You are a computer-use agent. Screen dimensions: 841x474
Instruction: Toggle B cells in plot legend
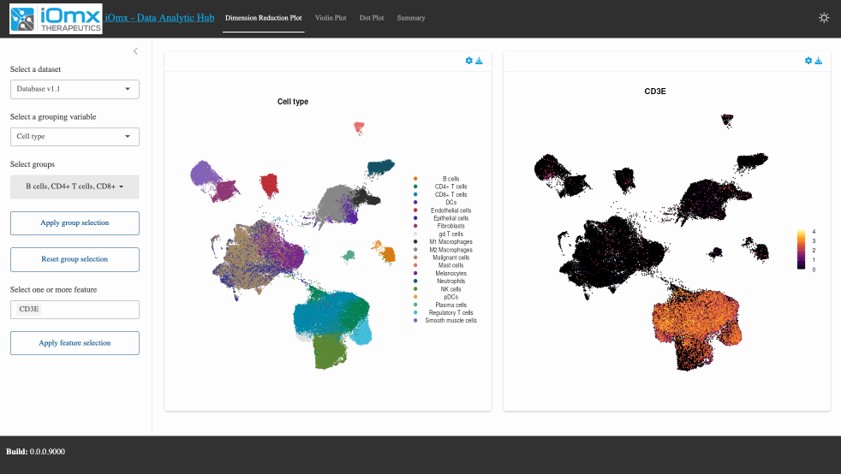pos(451,179)
